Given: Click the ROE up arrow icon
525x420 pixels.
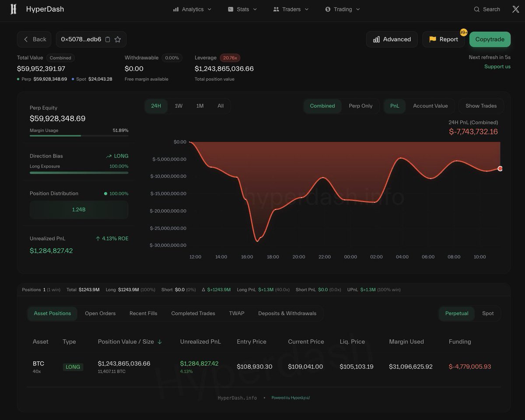Looking at the screenshot, I should click(98, 238).
